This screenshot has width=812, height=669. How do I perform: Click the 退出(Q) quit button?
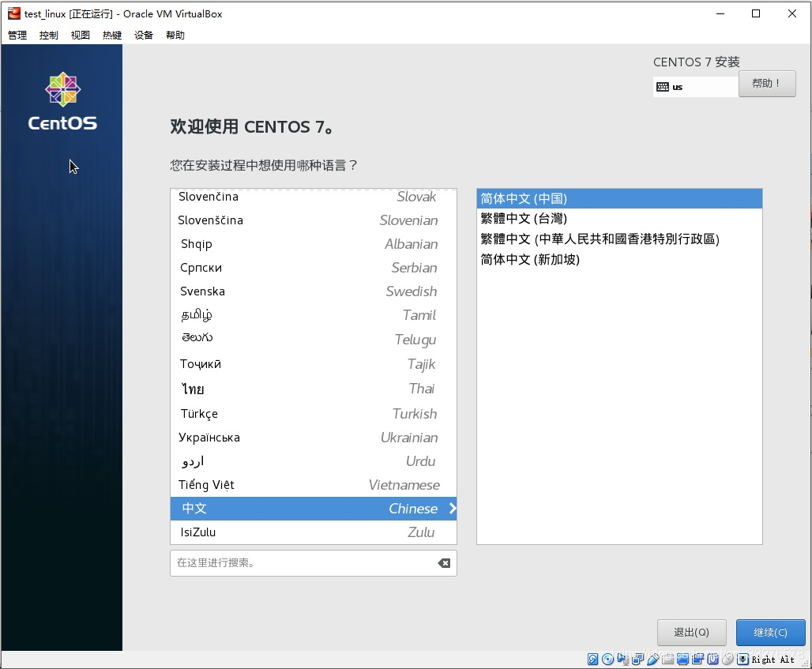[691, 632]
